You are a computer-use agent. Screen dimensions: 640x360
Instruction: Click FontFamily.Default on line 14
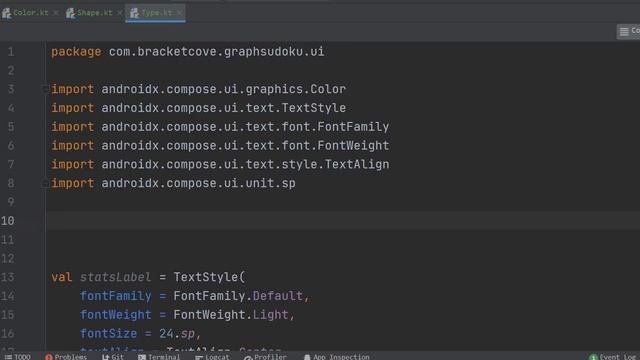tap(238, 296)
